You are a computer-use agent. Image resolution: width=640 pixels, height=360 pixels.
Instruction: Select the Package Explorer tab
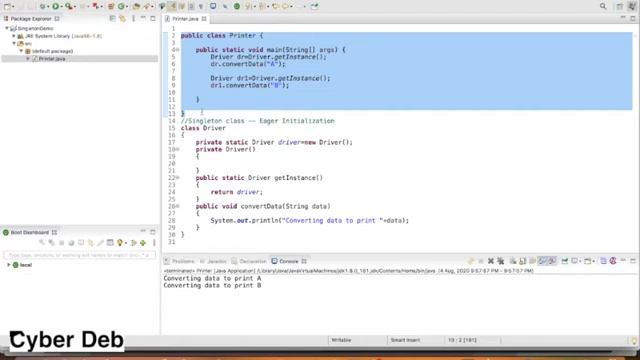31,19
